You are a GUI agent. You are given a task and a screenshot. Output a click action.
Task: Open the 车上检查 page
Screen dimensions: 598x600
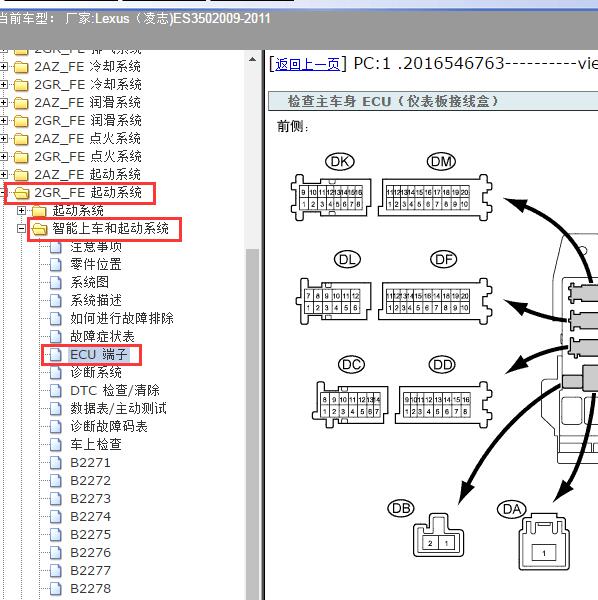click(96, 445)
